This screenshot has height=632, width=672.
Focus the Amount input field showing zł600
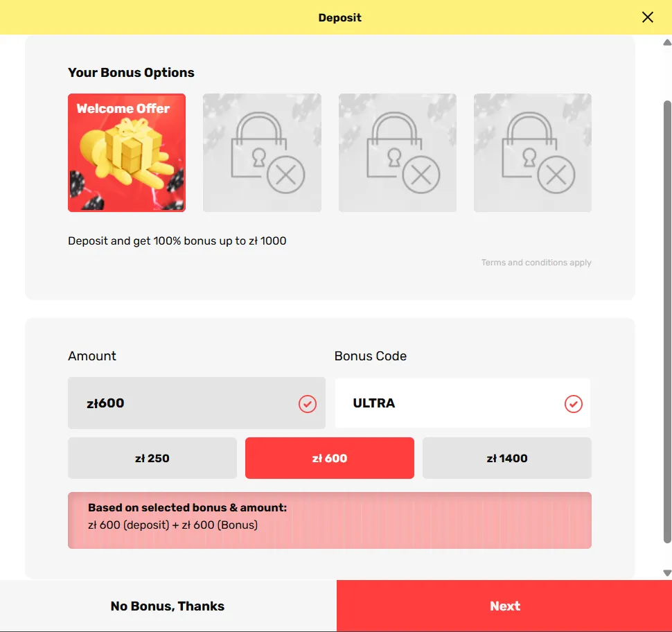click(180, 403)
